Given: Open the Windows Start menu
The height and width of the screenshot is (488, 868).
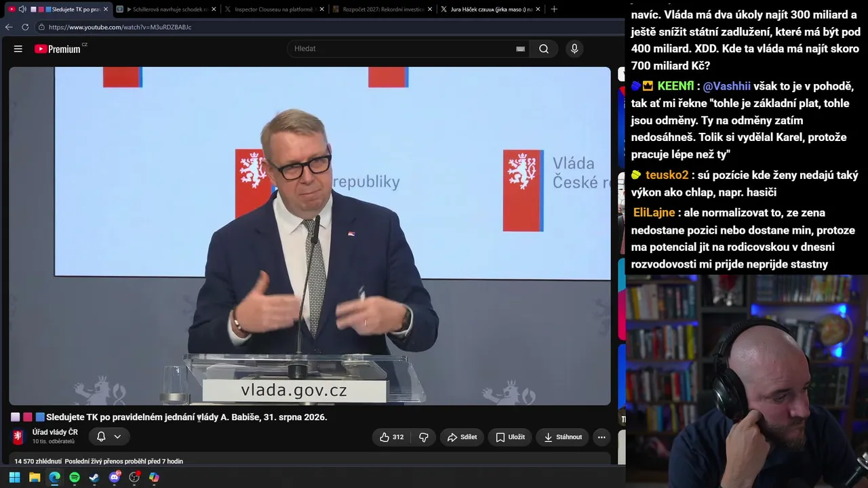Looking at the screenshot, I should (14, 477).
